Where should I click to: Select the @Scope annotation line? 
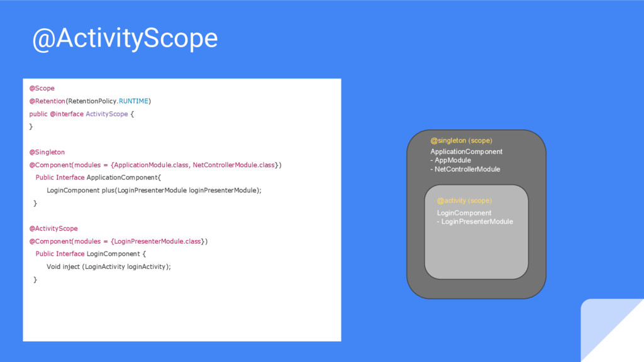coord(42,88)
